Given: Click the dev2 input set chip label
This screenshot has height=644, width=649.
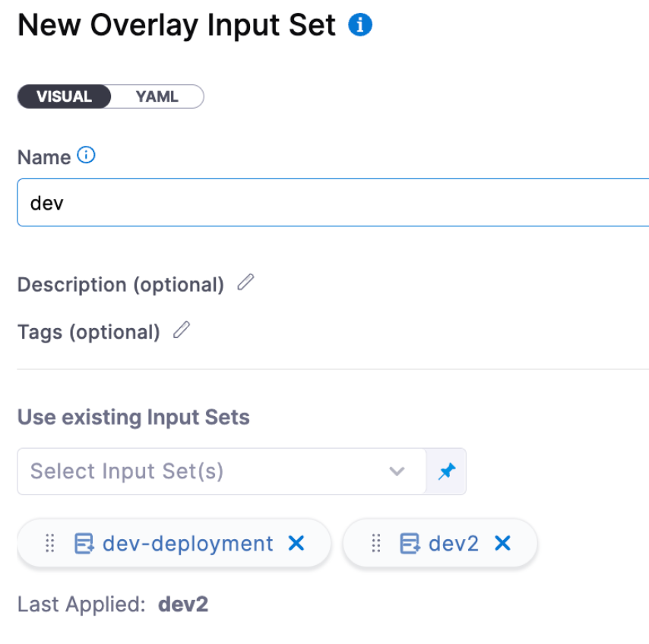Looking at the screenshot, I should (454, 544).
